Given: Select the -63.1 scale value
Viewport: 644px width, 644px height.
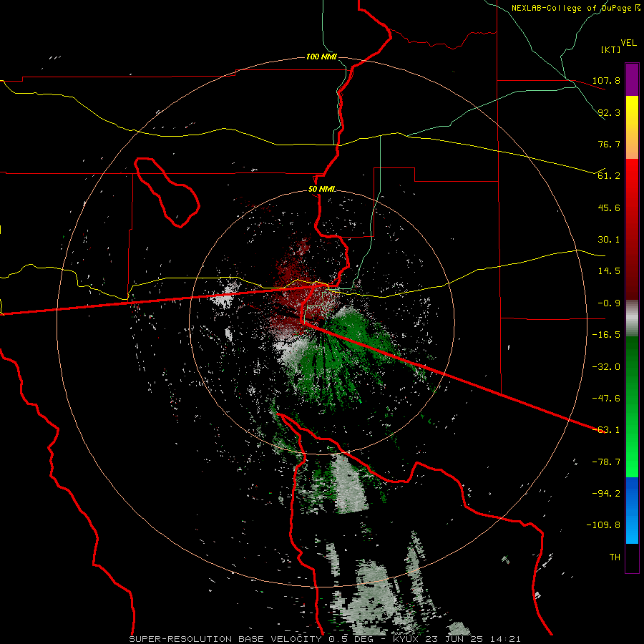Looking at the screenshot, I should 606,430.
